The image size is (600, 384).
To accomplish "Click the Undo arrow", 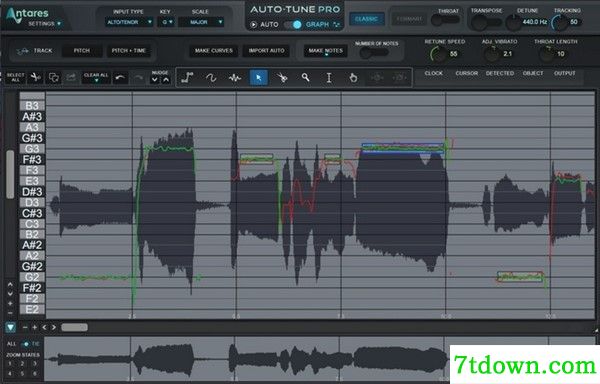I will [x=120, y=78].
